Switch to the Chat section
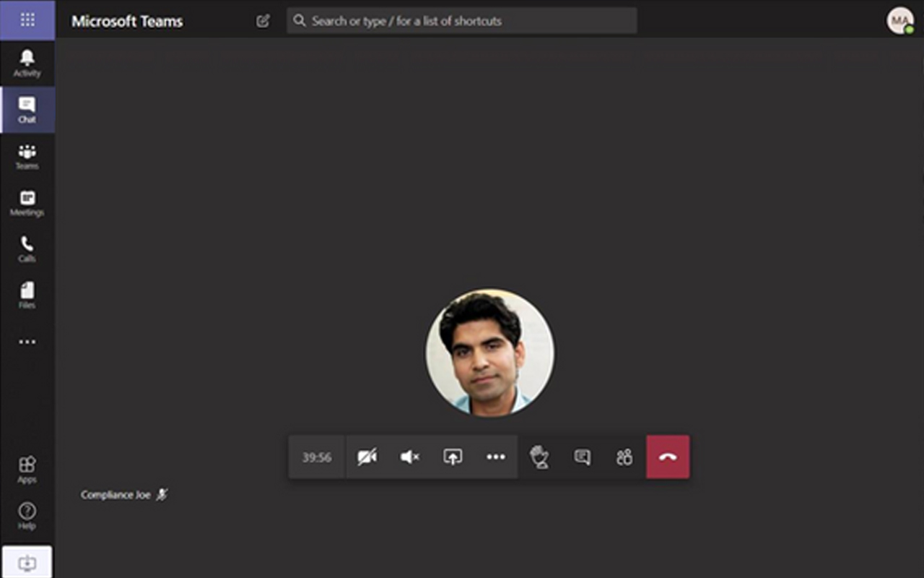Image resolution: width=924 pixels, height=578 pixels. pyautogui.click(x=27, y=110)
